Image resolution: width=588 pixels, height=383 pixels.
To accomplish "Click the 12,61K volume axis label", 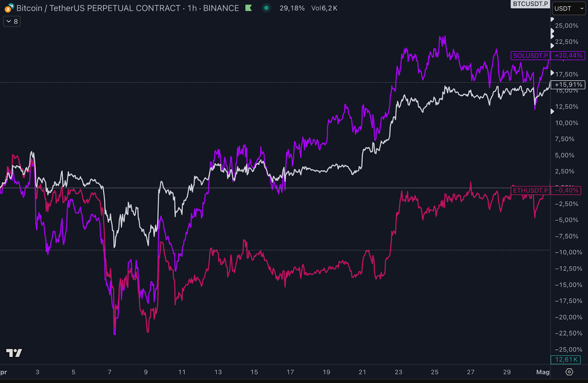I will coord(566,360).
